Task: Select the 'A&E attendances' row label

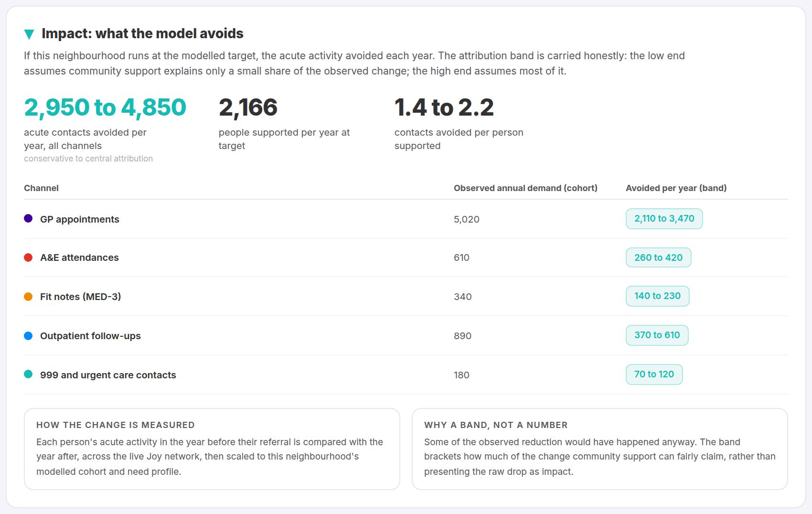Action: [x=79, y=257]
